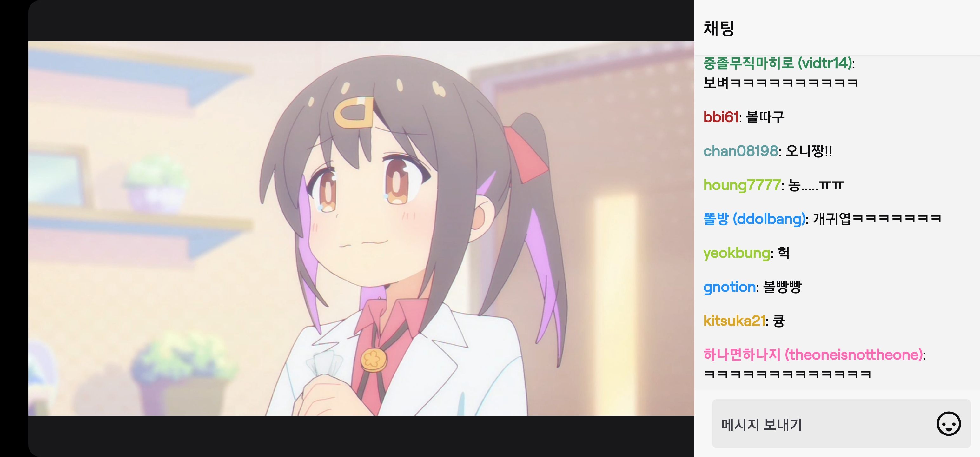Click the 똘방 (ddolbang) username
This screenshot has width=980, height=457.
tap(754, 219)
